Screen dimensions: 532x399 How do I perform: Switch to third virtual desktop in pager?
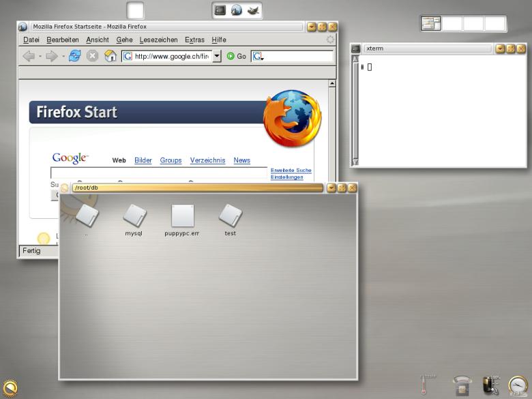[473, 23]
